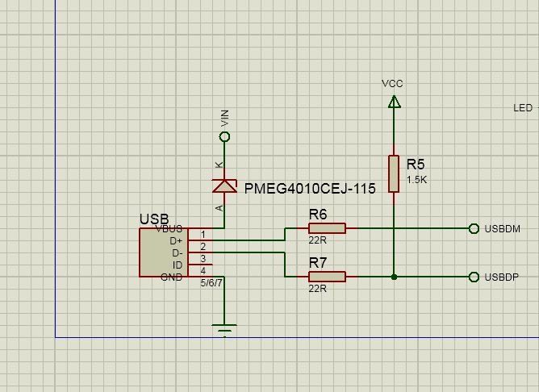Screen dimensions: 539x392
Task: Select the R6 resistor body
Action: (327, 228)
